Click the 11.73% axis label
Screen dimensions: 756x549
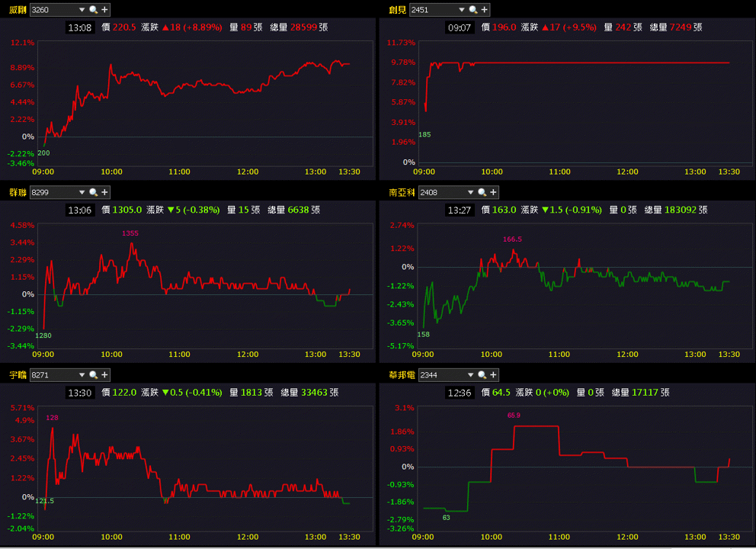tap(401, 43)
